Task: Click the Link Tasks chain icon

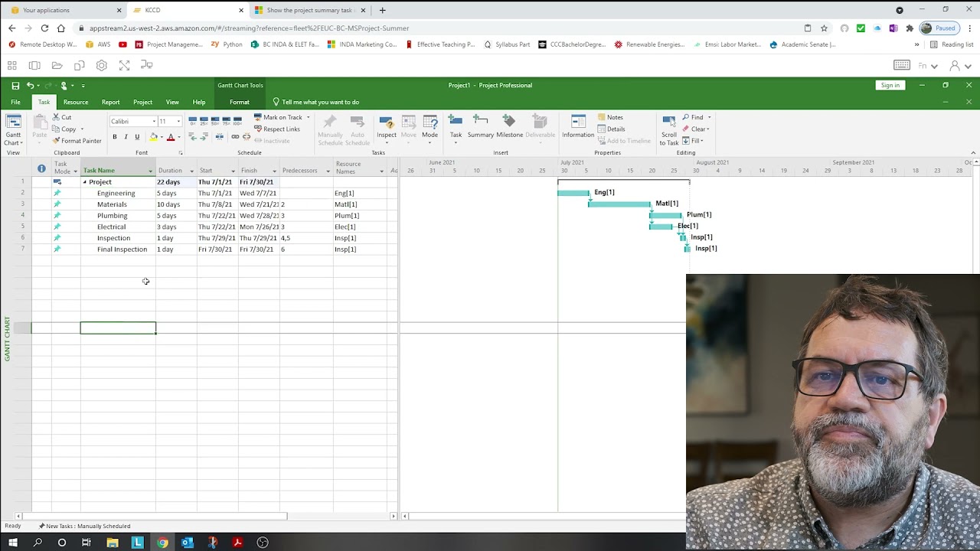Action: pyautogui.click(x=235, y=137)
